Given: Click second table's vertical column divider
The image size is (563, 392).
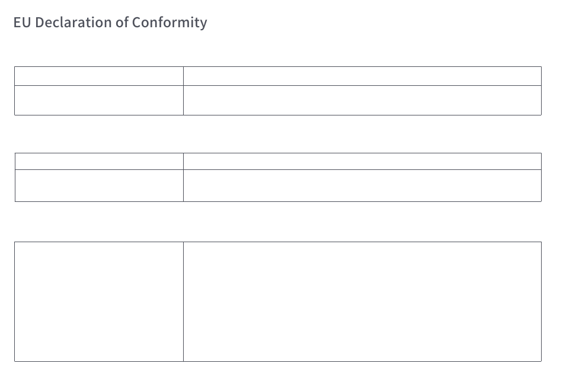Looking at the screenshot, I should pos(183,177).
